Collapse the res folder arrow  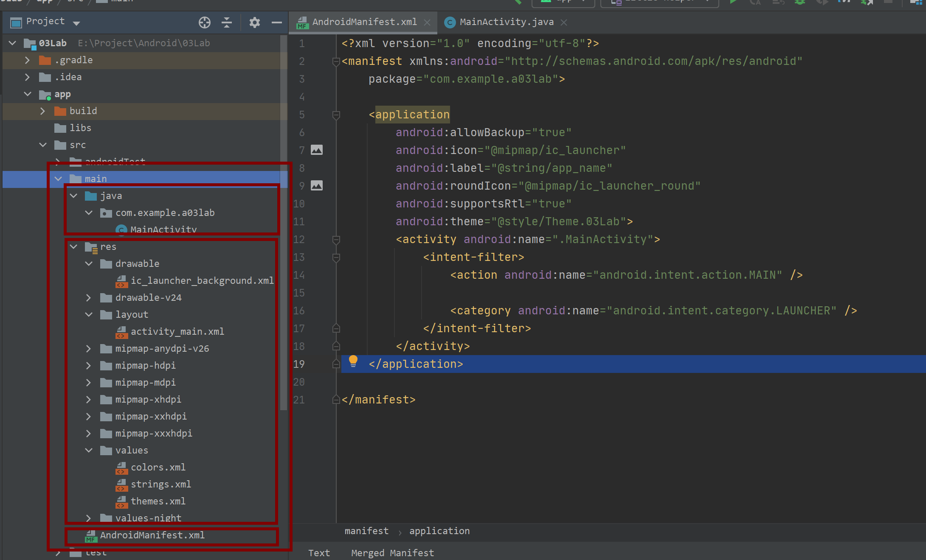73,246
